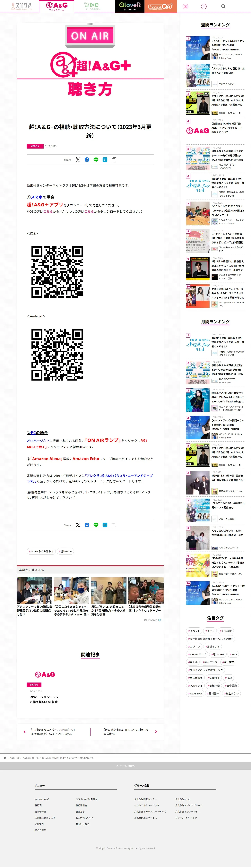
Task: Open お問い合わせ footer link
Action: coord(82,824)
